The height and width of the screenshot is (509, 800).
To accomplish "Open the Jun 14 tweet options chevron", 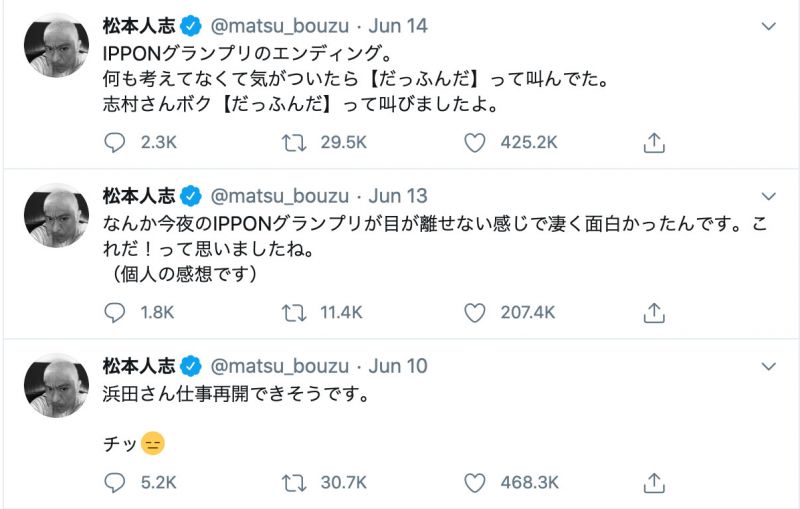I will [768, 26].
